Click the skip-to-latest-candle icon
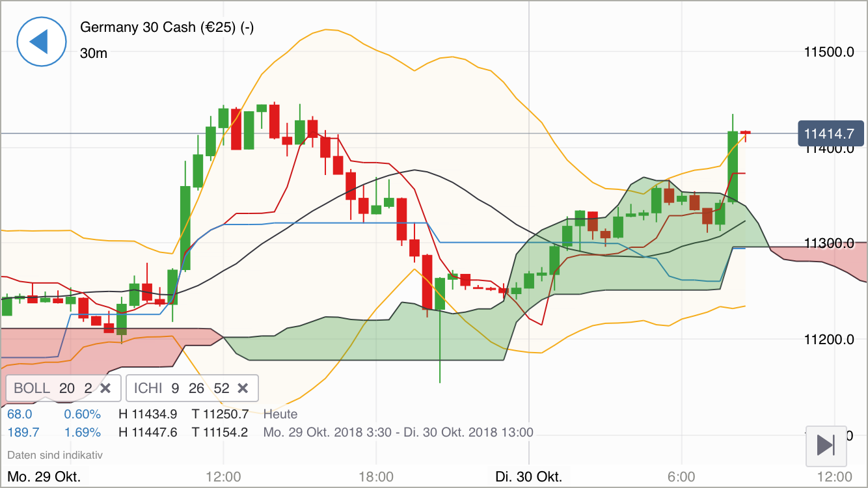This screenshot has width=868, height=488. point(826,446)
